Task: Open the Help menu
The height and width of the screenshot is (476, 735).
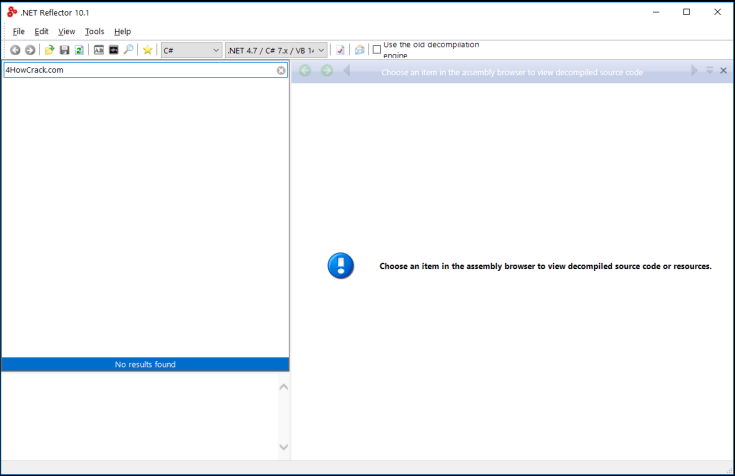Action: pyautogui.click(x=122, y=31)
